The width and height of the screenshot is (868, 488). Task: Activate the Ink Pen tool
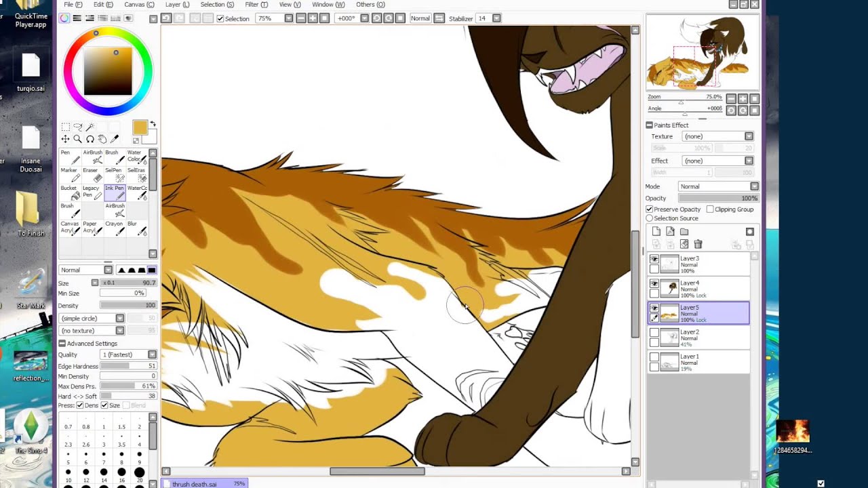[x=115, y=192]
